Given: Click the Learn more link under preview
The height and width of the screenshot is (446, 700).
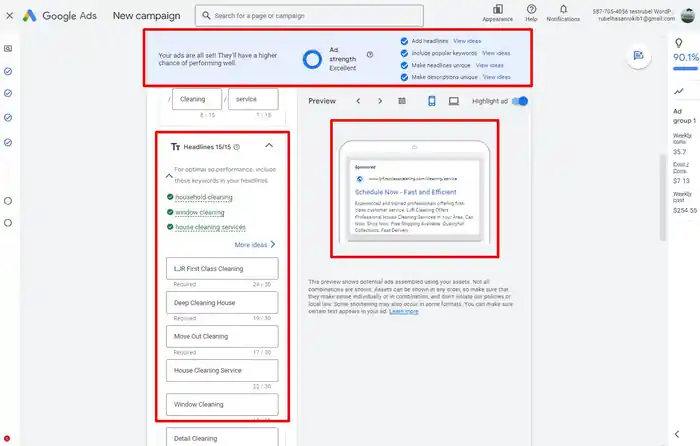Looking at the screenshot, I should coord(404,312).
